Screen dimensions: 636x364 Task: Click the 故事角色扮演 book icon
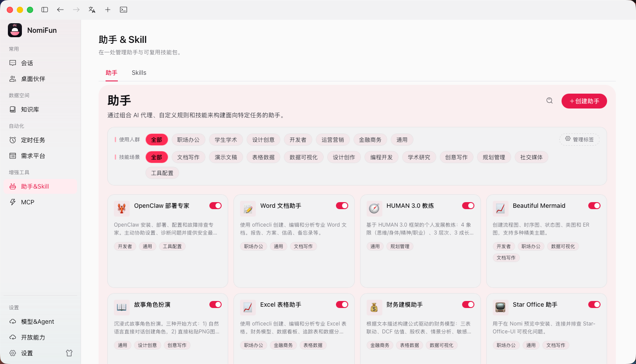[x=122, y=308]
